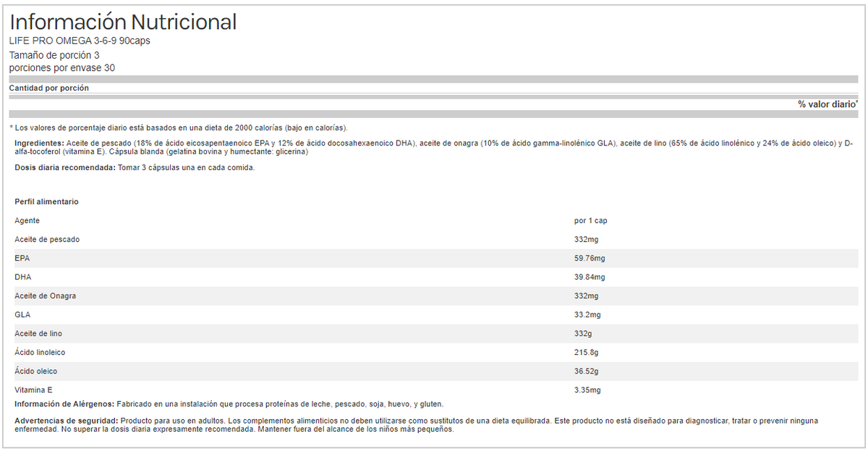Screen dimensions: 868x454
Task: Click the "Ácido linoleico" row label
Action: 41,352
